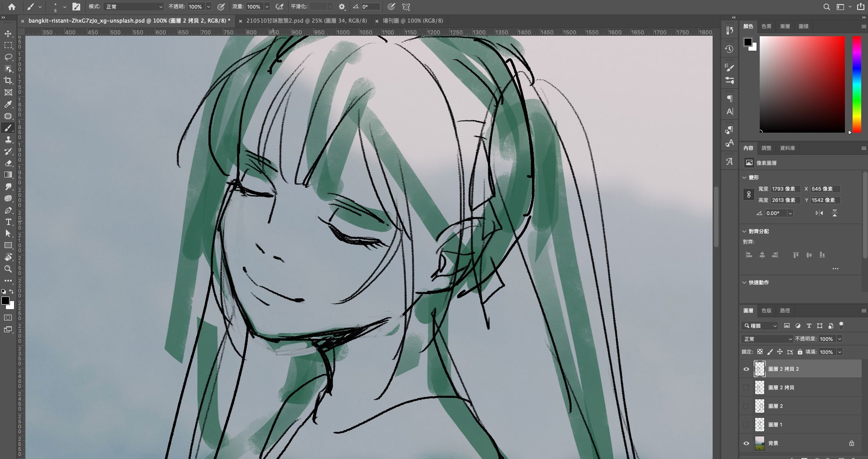The height and width of the screenshot is (459, 868).
Task: Switch to the 色票 tab
Action: pyautogui.click(x=767, y=26)
